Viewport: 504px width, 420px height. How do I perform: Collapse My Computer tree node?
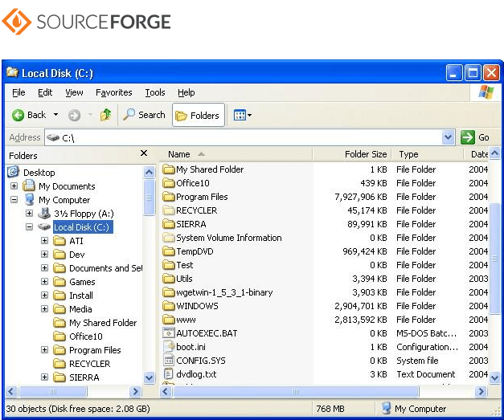coord(14,200)
